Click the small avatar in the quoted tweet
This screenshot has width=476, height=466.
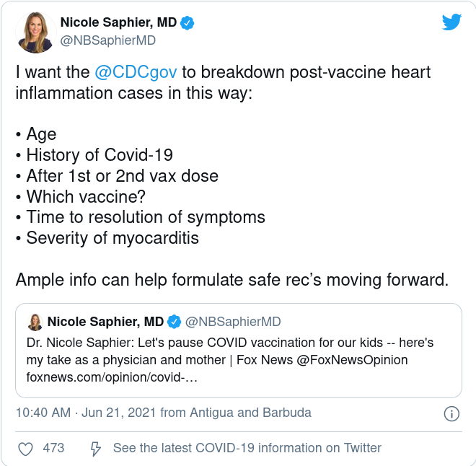[x=35, y=322]
